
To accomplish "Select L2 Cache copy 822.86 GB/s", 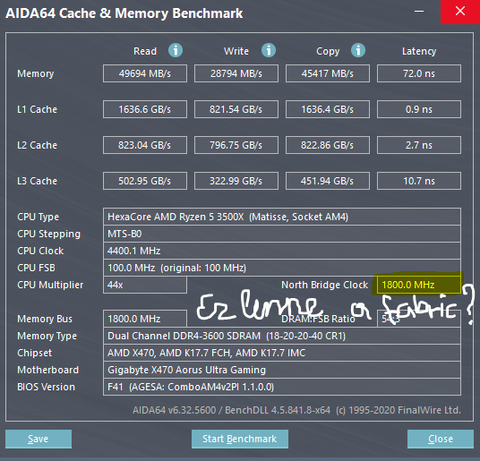I will pos(328,145).
